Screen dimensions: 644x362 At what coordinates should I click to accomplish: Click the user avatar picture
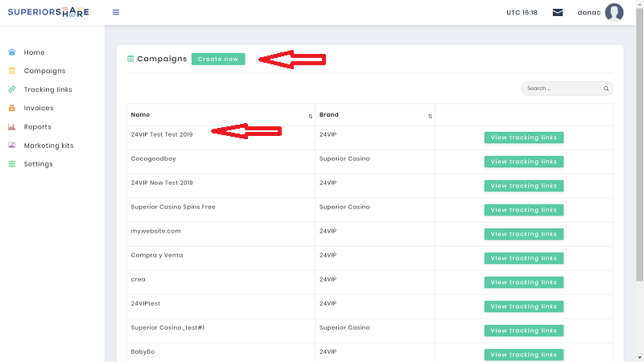tap(614, 12)
